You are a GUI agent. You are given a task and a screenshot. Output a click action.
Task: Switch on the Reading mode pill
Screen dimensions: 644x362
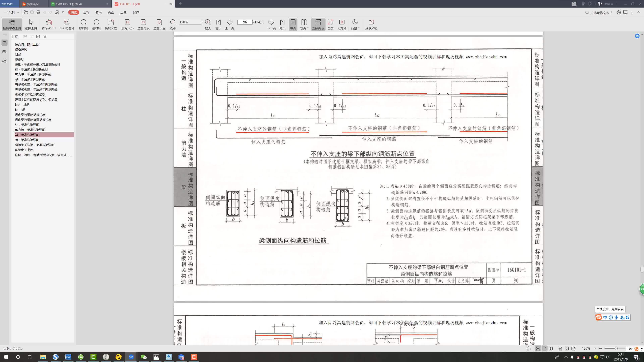coord(73,12)
